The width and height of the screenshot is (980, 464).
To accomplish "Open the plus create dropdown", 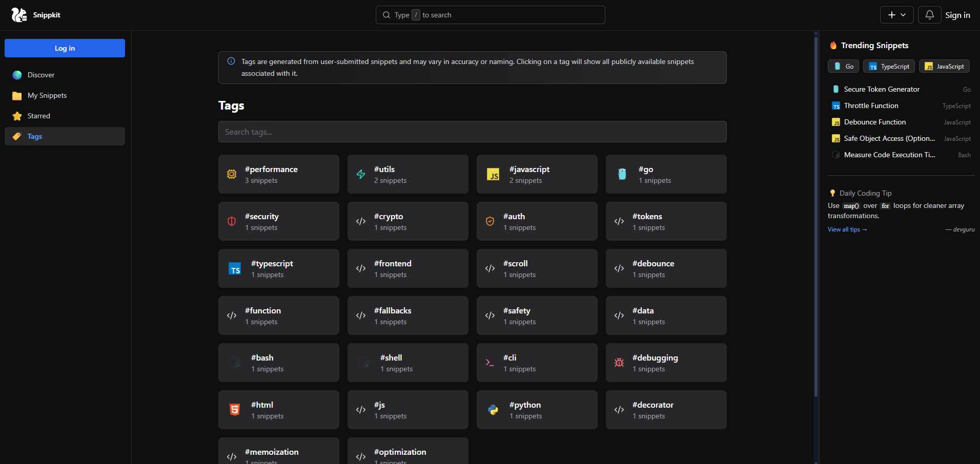I will click(897, 15).
